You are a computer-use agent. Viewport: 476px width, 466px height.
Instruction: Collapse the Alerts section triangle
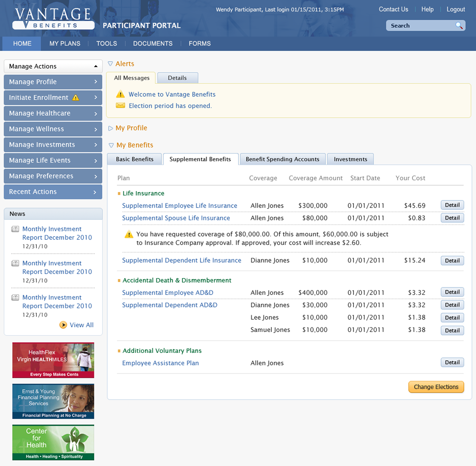click(110, 64)
